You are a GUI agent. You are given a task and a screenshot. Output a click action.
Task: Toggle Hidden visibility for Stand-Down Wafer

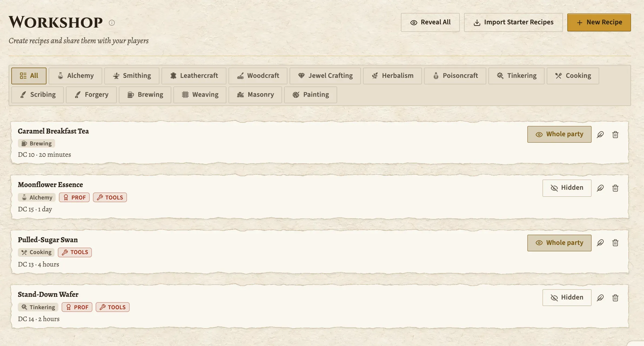[567, 298]
